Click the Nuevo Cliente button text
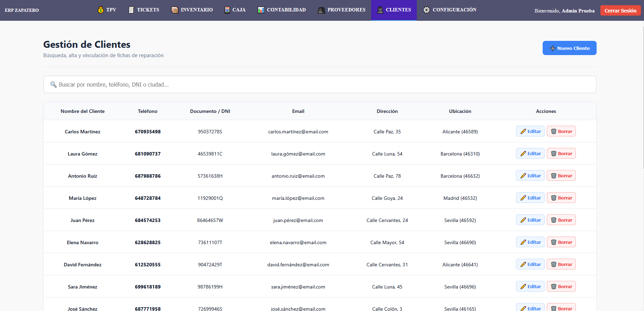Screen dimensions: 644x311 [x=573, y=48]
